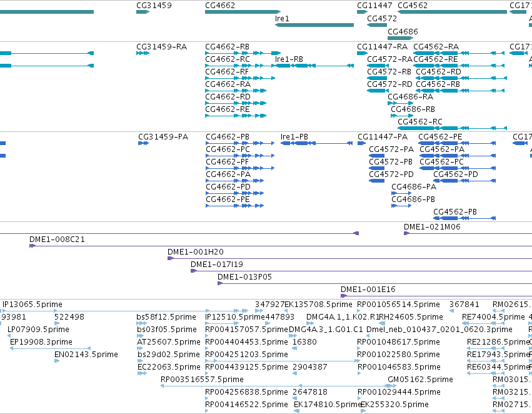Screen dimensions: 532x414
Task: Click BAC clone DME1-013P05
Action: [374, 283]
